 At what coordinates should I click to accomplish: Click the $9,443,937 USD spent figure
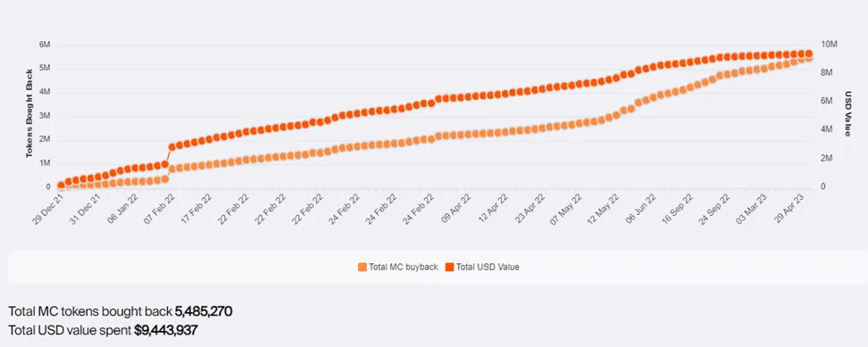(x=166, y=330)
